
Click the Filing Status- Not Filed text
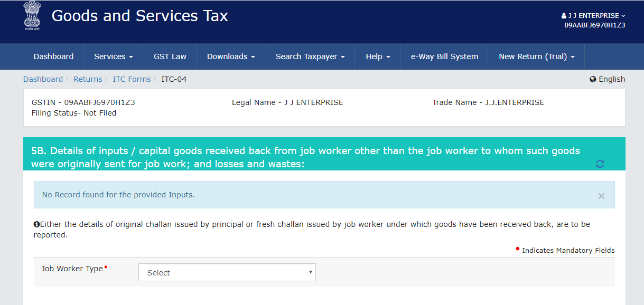pos(74,113)
